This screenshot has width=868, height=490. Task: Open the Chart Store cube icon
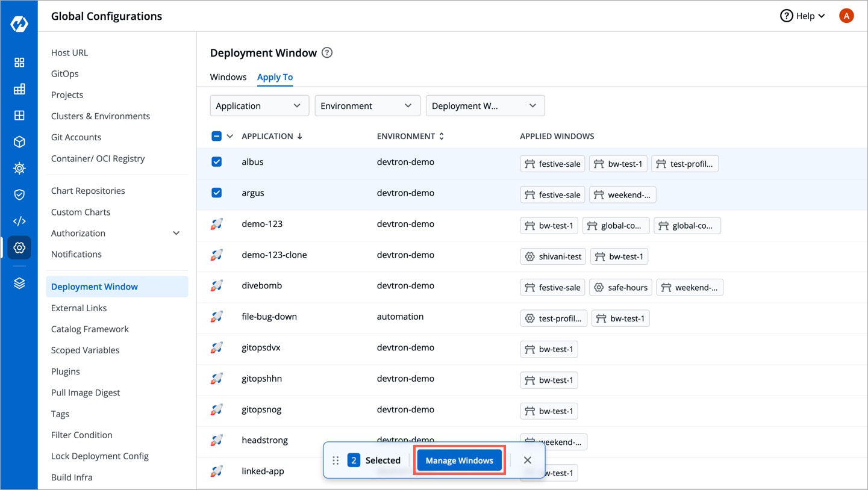pyautogui.click(x=19, y=141)
